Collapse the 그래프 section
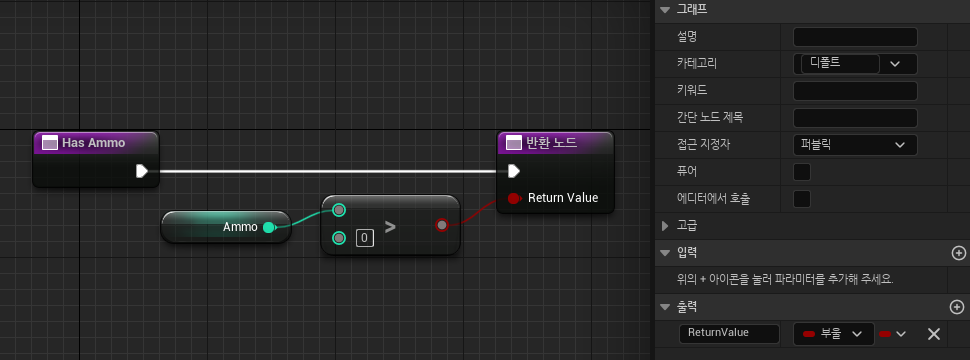Image resolution: width=970 pixels, height=360 pixels. point(666,9)
